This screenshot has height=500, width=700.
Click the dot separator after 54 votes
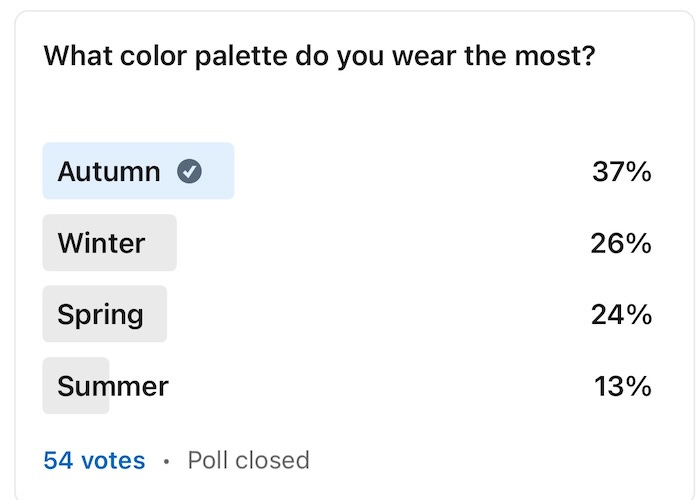coord(167,461)
